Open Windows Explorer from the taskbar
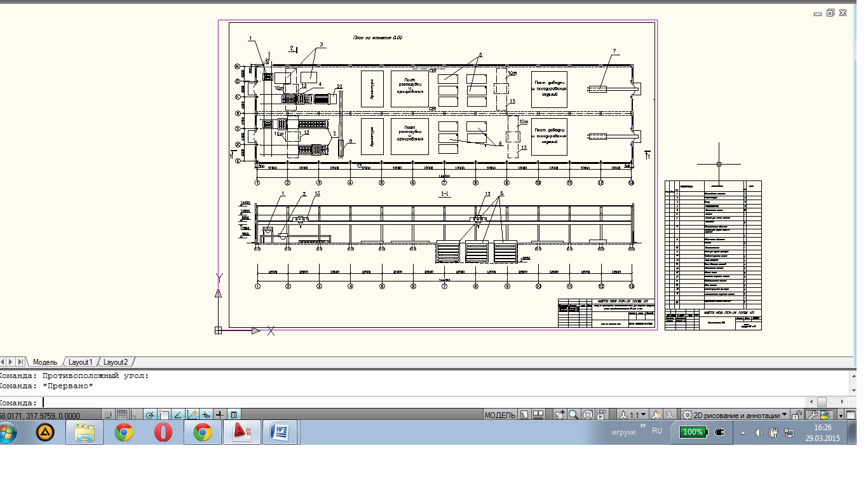 (85, 433)
